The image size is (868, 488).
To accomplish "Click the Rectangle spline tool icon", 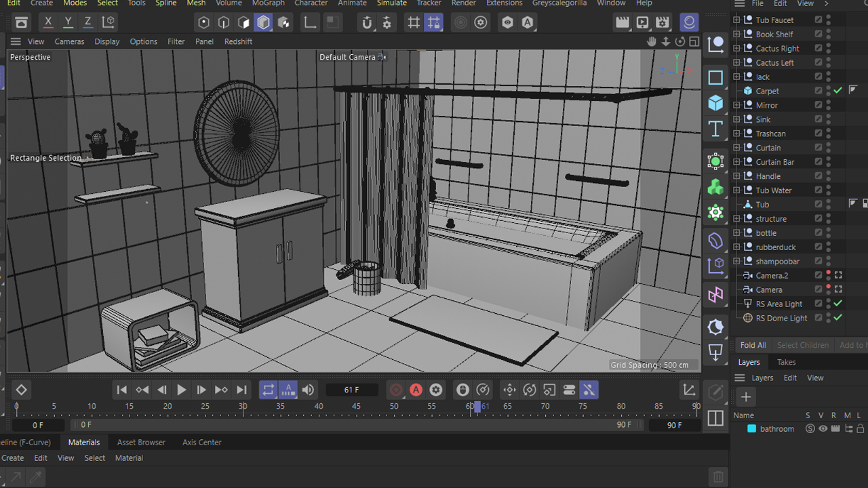I will [715, 78].
